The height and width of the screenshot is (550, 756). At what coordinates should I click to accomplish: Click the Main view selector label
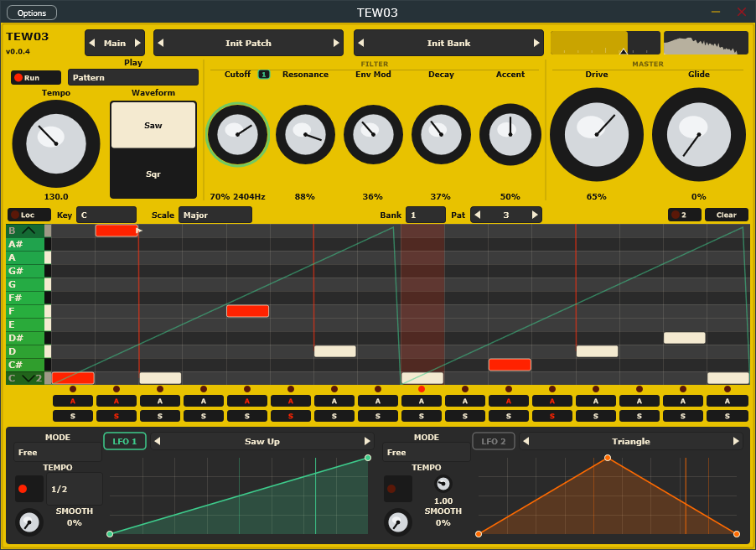coord(115,43)
